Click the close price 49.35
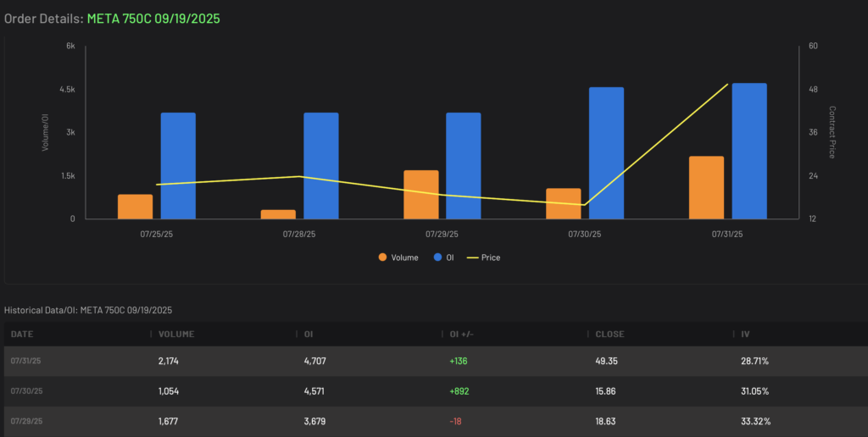 pos(606,362)
